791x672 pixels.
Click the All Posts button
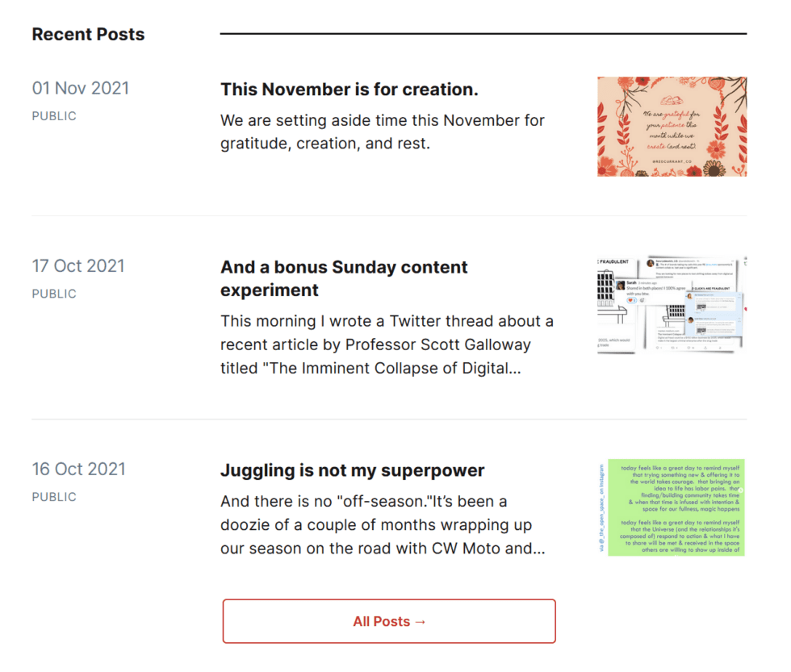[x=388, y=621]
